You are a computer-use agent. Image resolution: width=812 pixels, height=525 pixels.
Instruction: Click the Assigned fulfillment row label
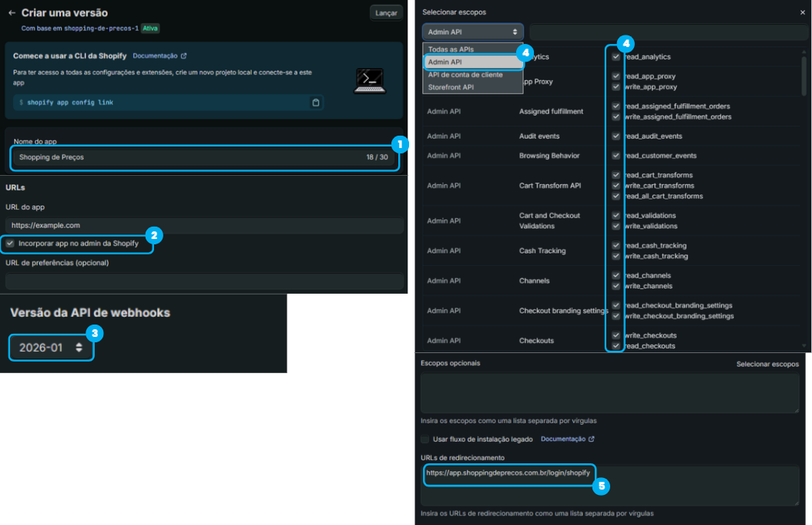click(x=551, y=112)
